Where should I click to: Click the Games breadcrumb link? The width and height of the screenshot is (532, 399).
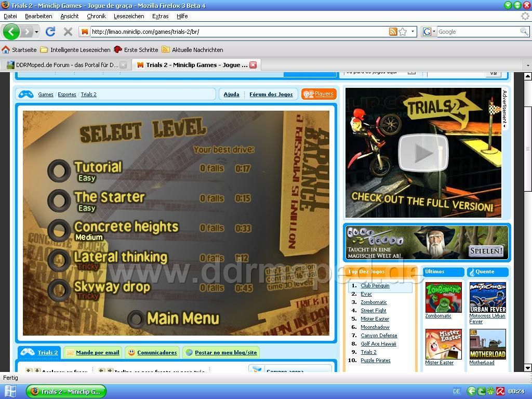pos(46,95)
